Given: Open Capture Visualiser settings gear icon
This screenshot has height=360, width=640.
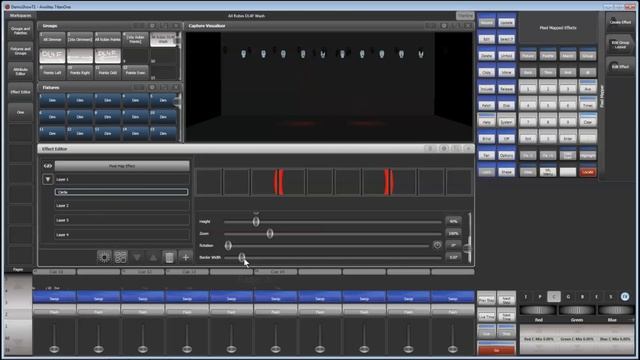Looking at the screenshot, I should point(444,26).
